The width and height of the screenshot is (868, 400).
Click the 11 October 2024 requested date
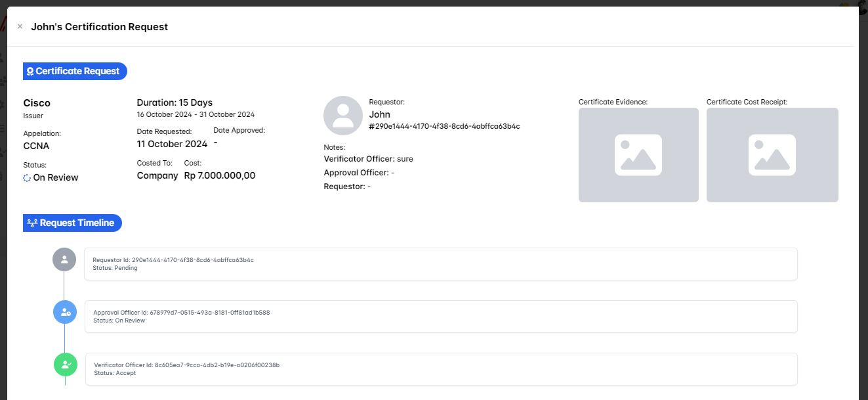[172, 143]
